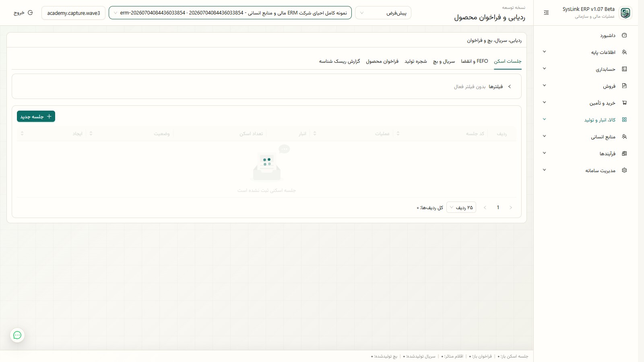The height and width of the screenshot is (362, 644).
Task: Click the academy.capture.wave3 user button
Action: [x=74, y=13]
